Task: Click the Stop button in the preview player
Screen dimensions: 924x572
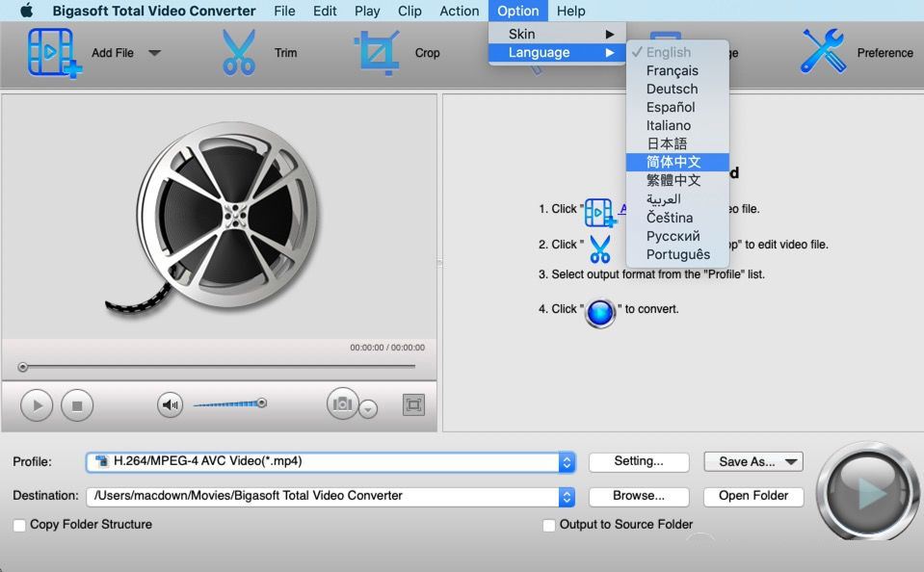Action: coord(77,405)
